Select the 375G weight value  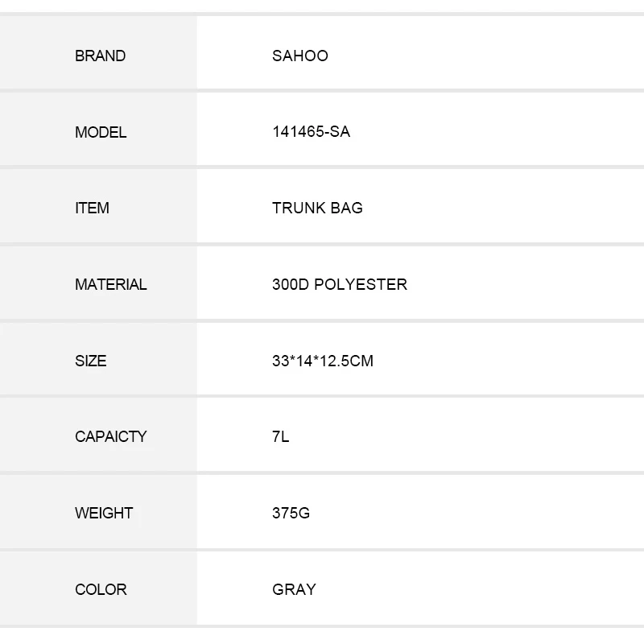click(x=291, y=513)
